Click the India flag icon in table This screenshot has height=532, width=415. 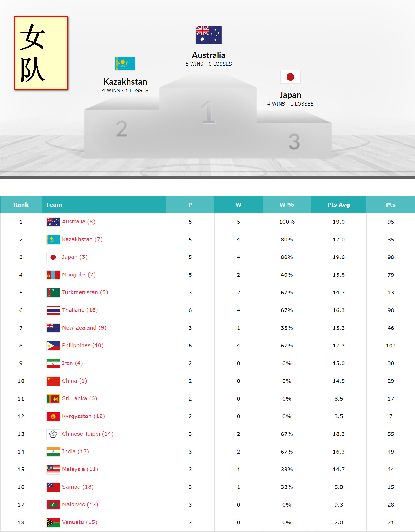click(53, 452)
